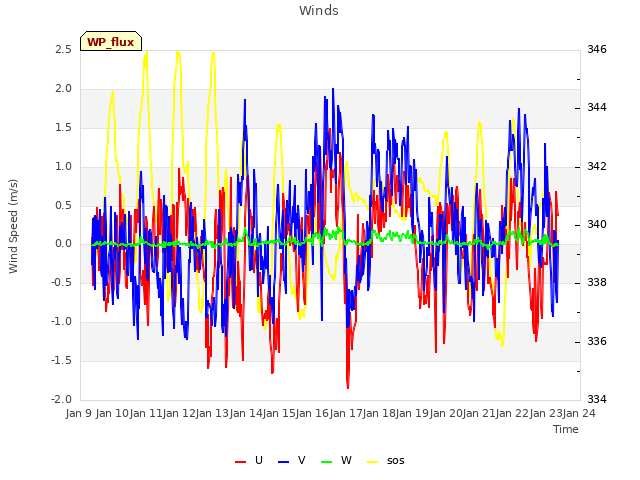Click the 336 right axis tick label
The image size is (640, 480).
(x=597, y=341)
